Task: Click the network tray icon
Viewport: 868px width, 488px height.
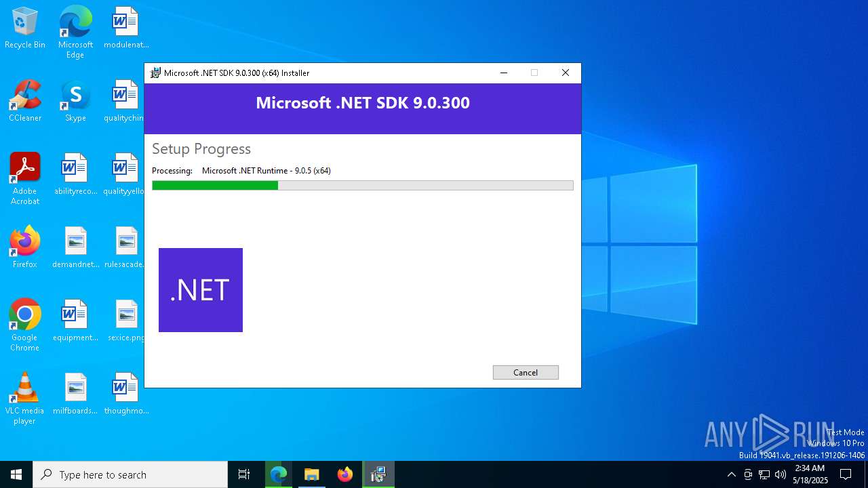Action: pyautogui.click(x=764, y=474)
